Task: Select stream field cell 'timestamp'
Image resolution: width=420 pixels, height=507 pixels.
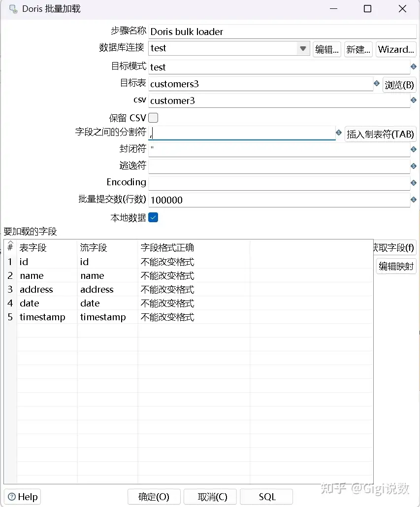Action: point(107,317)
